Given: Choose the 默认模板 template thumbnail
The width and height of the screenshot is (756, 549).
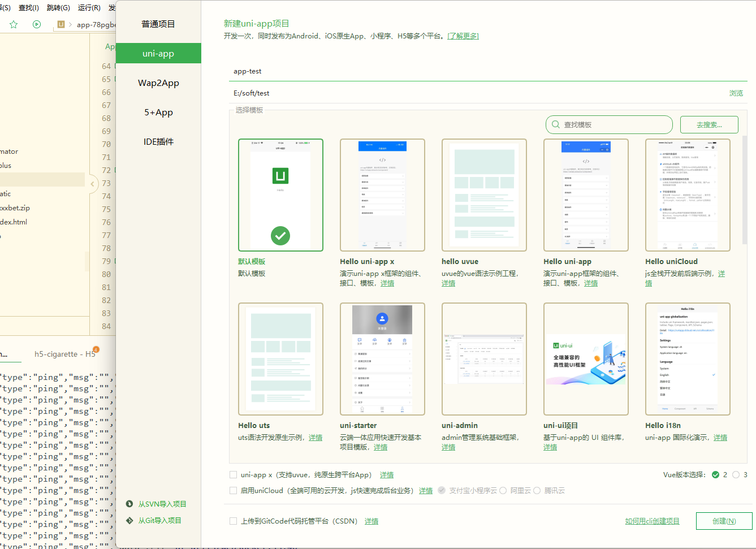Looking at the screenshot, I should [x=280, y=195].
